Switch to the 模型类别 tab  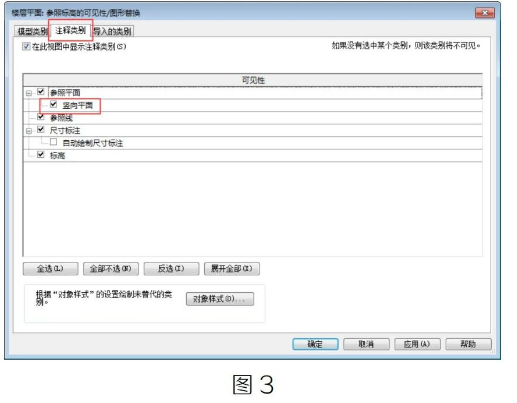[x=32, y=31]
